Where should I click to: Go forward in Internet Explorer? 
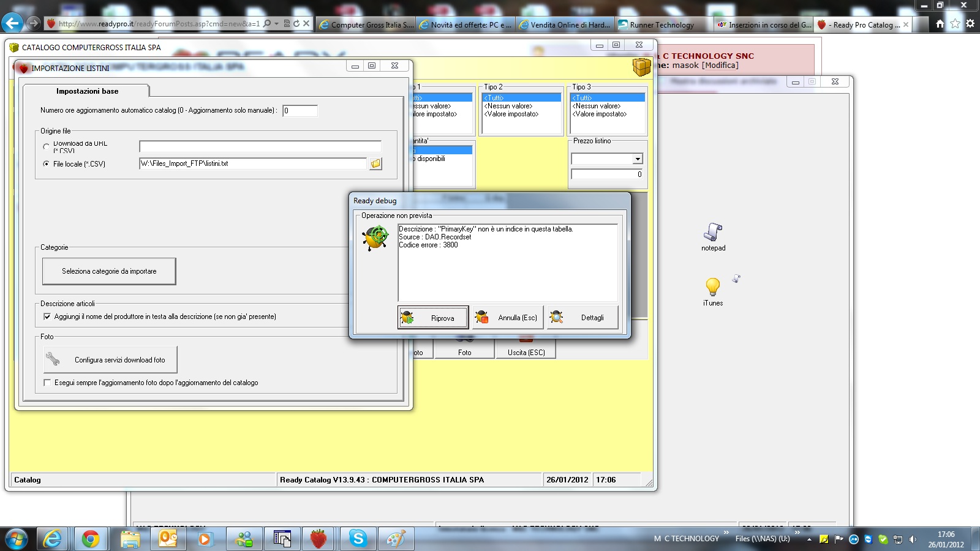[34, 23]
